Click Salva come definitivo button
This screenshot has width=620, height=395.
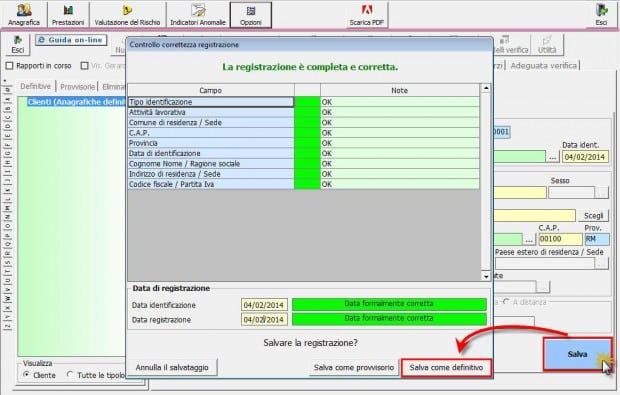click(446, 368)
